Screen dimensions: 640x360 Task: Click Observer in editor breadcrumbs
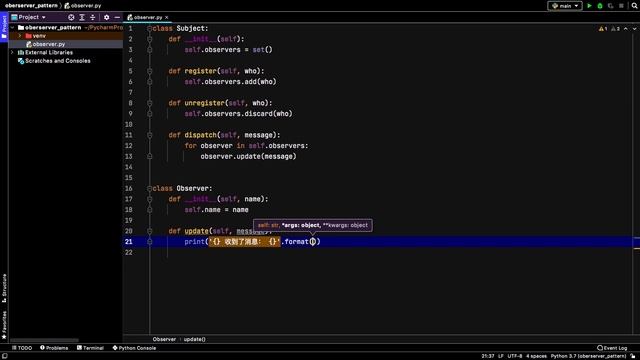[164, 339]
